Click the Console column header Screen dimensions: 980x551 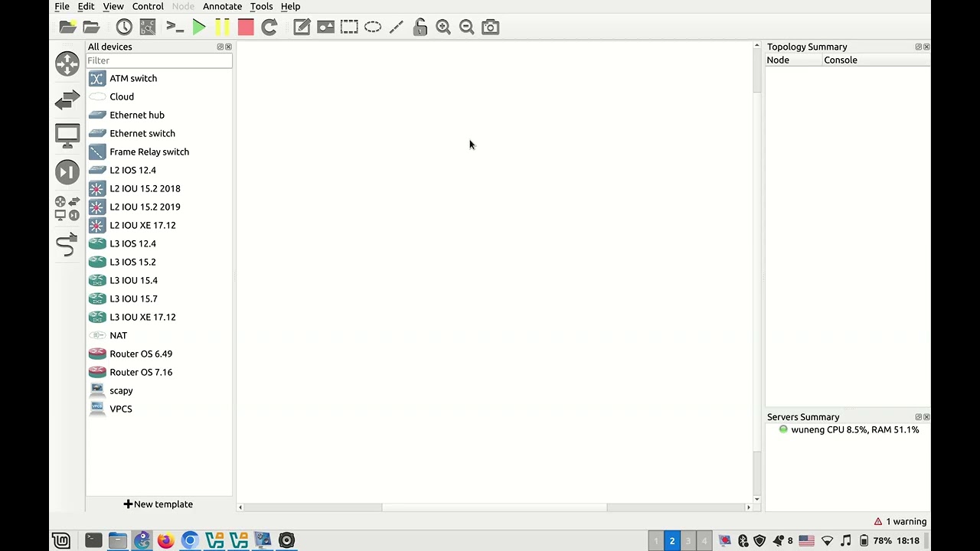[x=877, y=60]
